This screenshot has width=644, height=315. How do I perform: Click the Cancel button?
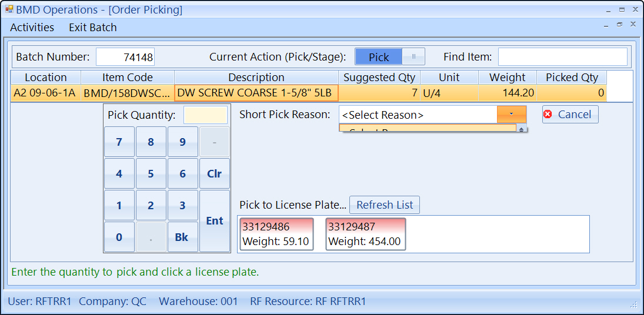[x=570, y=115]
